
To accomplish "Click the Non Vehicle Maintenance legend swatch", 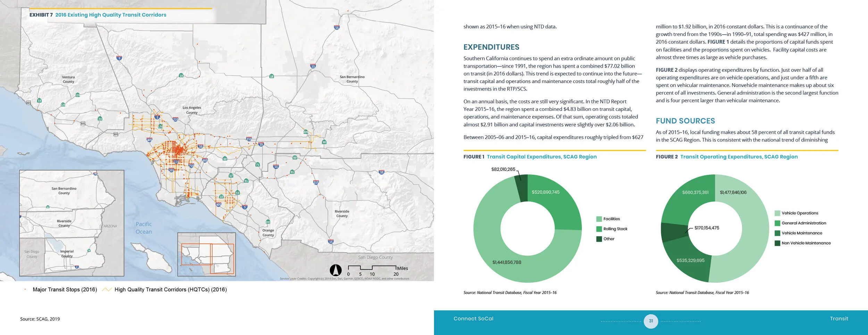I will [x=777, y=243].
